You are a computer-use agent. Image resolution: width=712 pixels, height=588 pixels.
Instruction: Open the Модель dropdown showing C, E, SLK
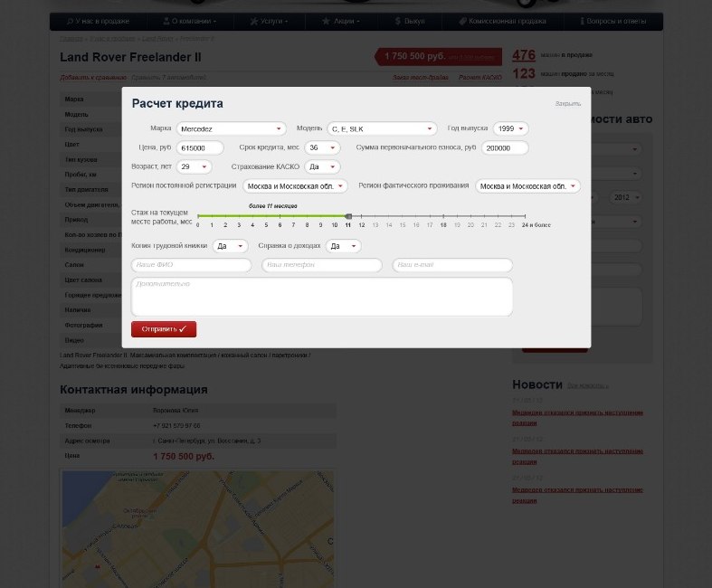coord(382,129)
